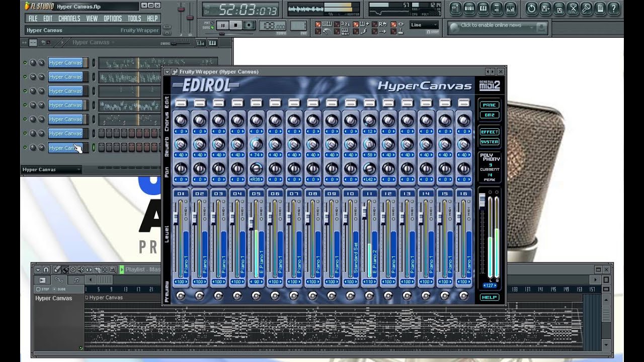Toggle the Pat/Song mode switch
Screen dimensions: 644x362
(212, 26)
